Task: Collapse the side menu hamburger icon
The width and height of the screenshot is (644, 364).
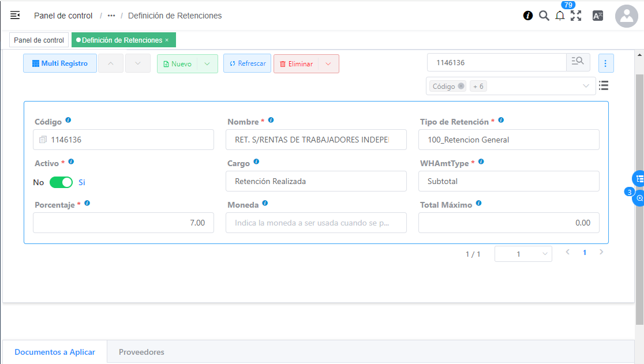Action: tap(15, 15)
